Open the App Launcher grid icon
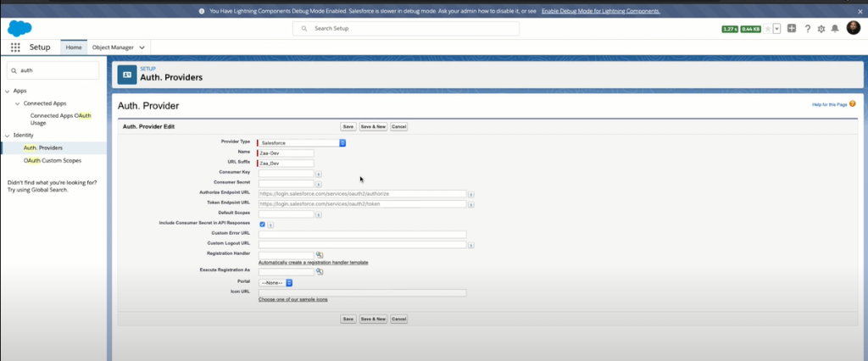868x361 pixels. tap(15, 47)
